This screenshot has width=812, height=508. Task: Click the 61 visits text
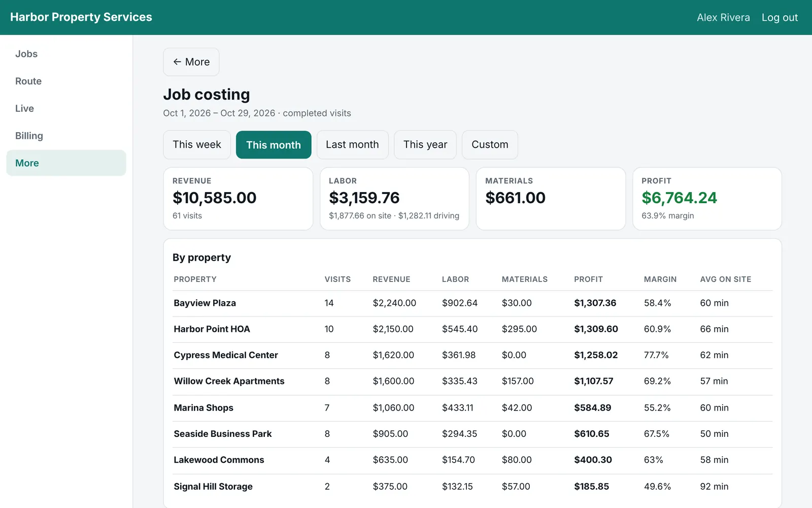(187, 216)
